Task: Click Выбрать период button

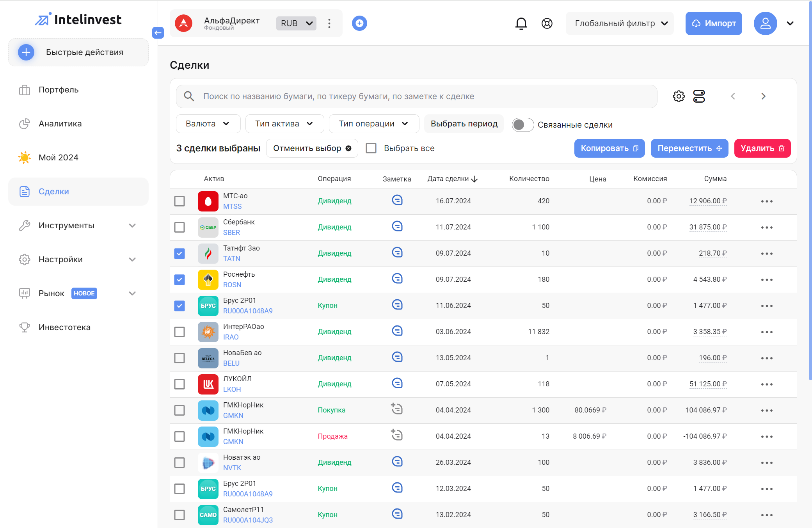Action: (464, 124)
